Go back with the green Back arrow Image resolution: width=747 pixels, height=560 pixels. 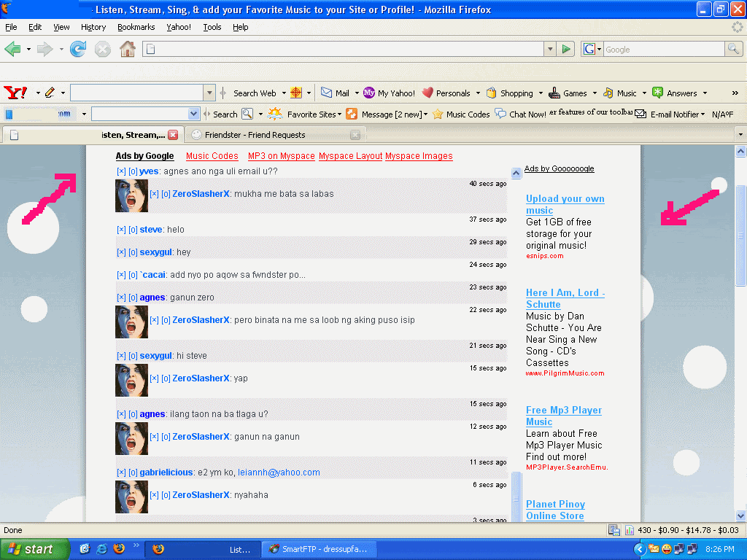tap(13, 49)
